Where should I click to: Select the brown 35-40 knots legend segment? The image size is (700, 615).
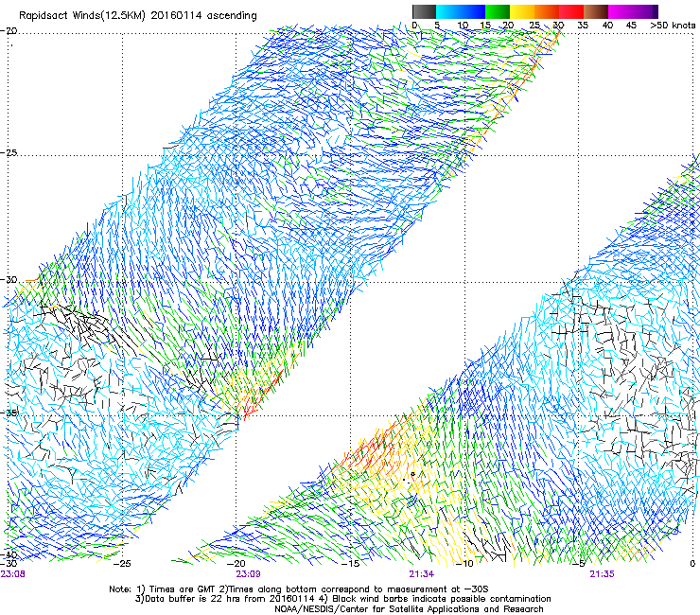596,11
